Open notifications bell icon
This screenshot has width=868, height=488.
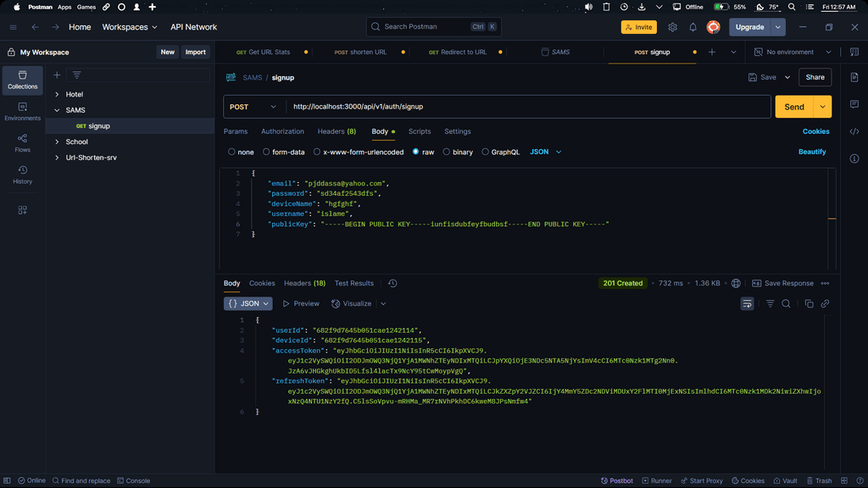coord(693,27)
